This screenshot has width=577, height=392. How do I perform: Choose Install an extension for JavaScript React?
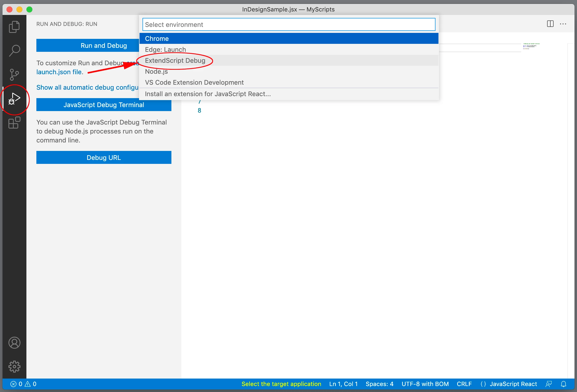tap(208, 94)
